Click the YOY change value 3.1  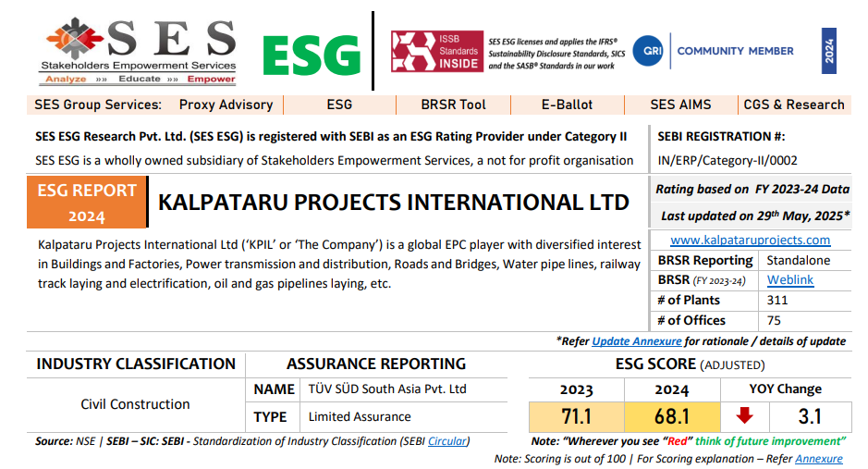coord(810,416)
